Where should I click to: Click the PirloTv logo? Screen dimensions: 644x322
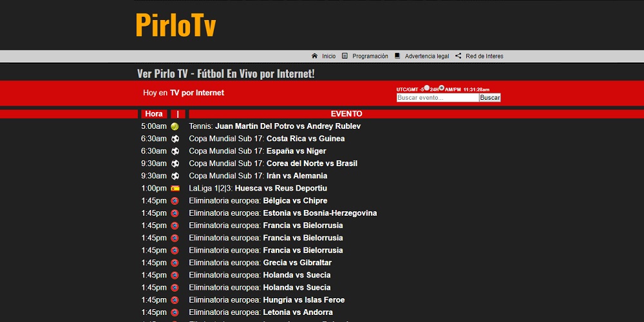click(x=176, y=26)
